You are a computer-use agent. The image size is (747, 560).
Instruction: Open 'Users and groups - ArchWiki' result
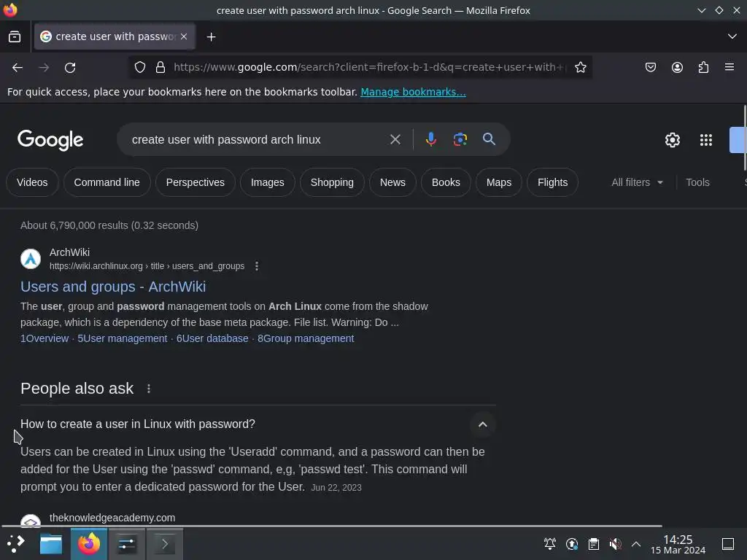pyautogui.click(x=113, y=287)
